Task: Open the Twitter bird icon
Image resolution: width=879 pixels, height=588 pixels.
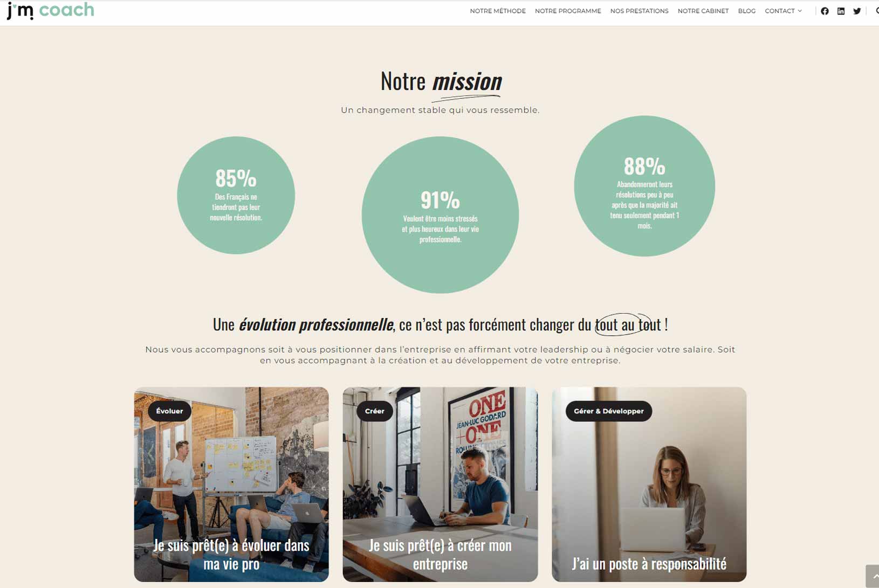Action: pos(857,11)
